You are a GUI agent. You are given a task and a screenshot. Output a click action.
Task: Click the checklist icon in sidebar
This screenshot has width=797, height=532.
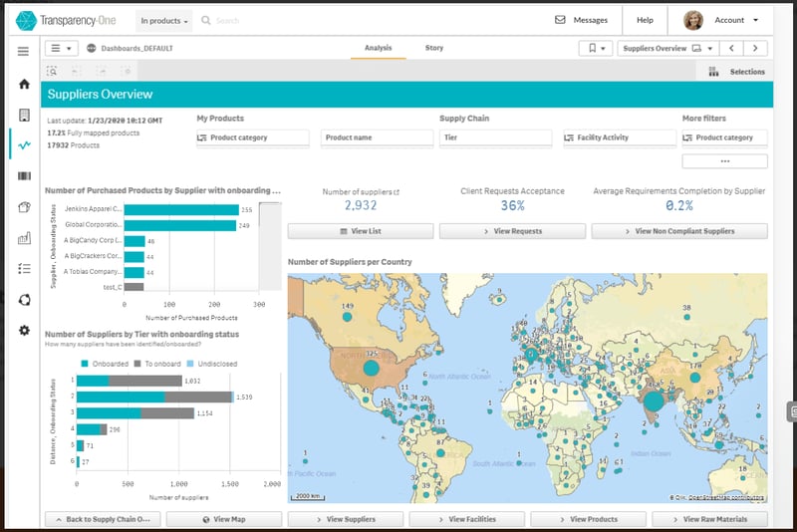click(24, 268)
